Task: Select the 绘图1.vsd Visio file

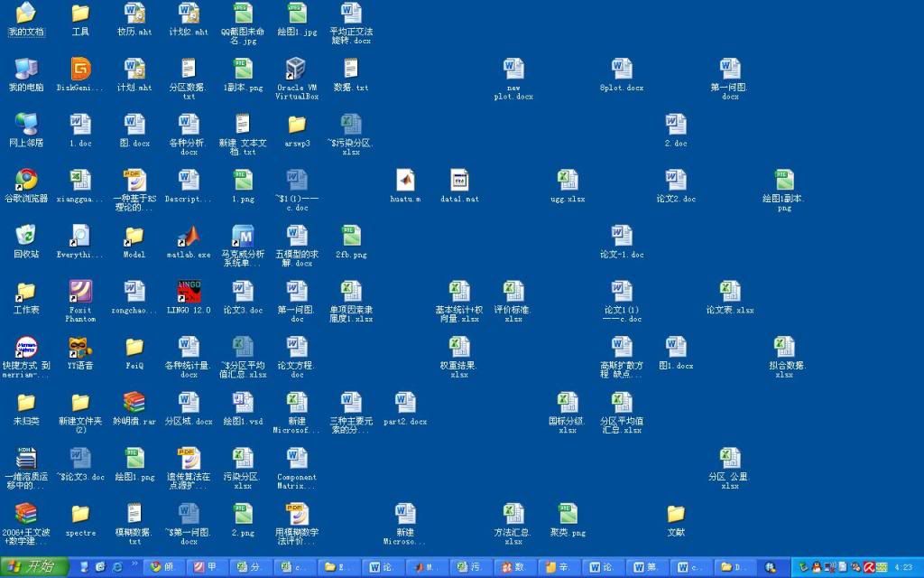Action: [243, 405]
